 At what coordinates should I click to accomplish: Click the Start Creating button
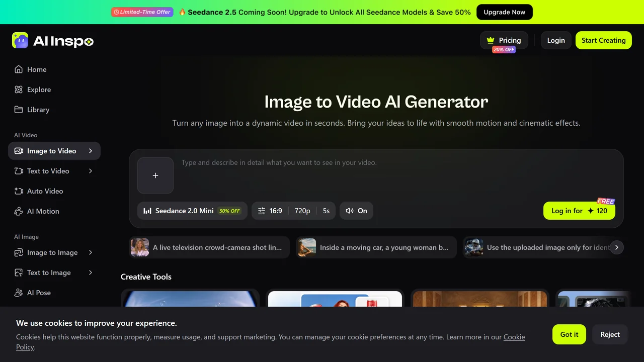click(603, 40)
